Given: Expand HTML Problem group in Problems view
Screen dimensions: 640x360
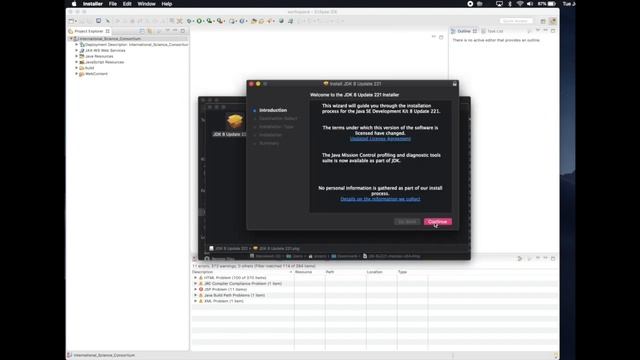Looking at the screenshot, I should coord(195,278).
